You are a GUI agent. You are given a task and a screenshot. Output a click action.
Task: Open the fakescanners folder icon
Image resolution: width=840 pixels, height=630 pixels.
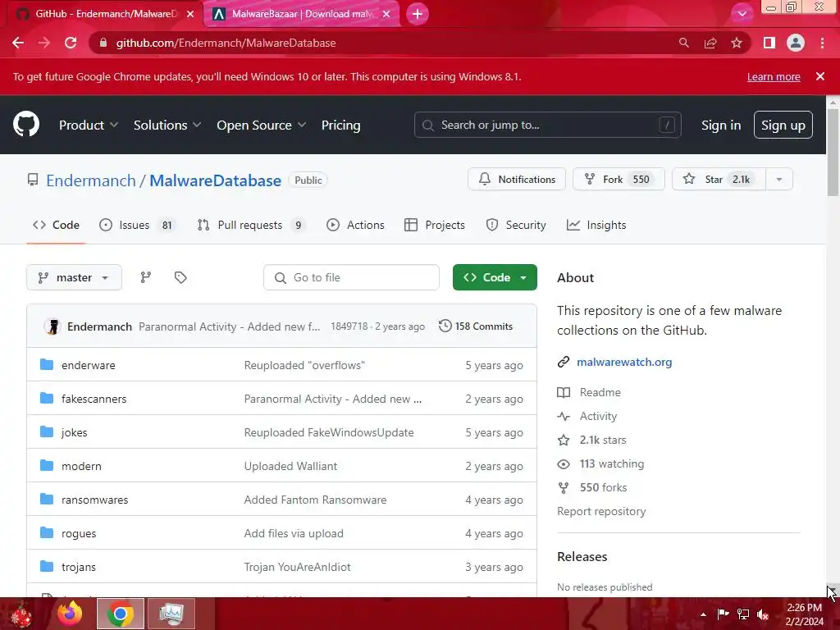click(47, 399)
